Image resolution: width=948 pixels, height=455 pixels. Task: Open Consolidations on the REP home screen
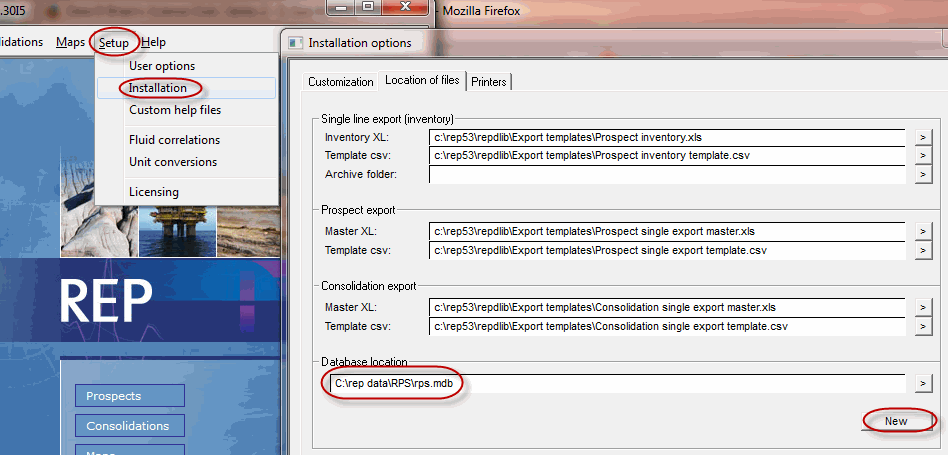129,425
